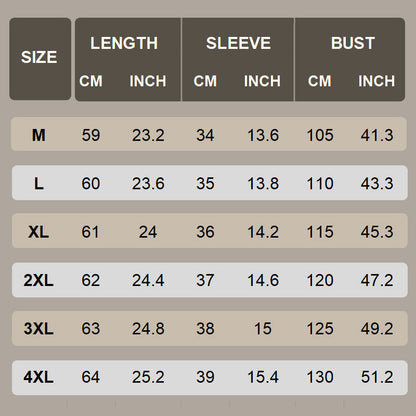Screen dimensions: 416x416
Task: Click the bust value 105 for M
Action: point(320,135)
